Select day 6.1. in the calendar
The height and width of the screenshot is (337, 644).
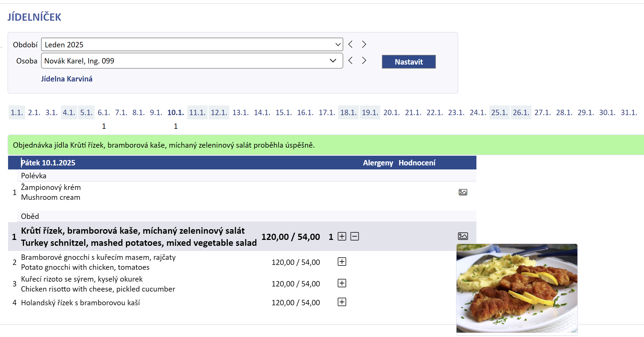104,112
